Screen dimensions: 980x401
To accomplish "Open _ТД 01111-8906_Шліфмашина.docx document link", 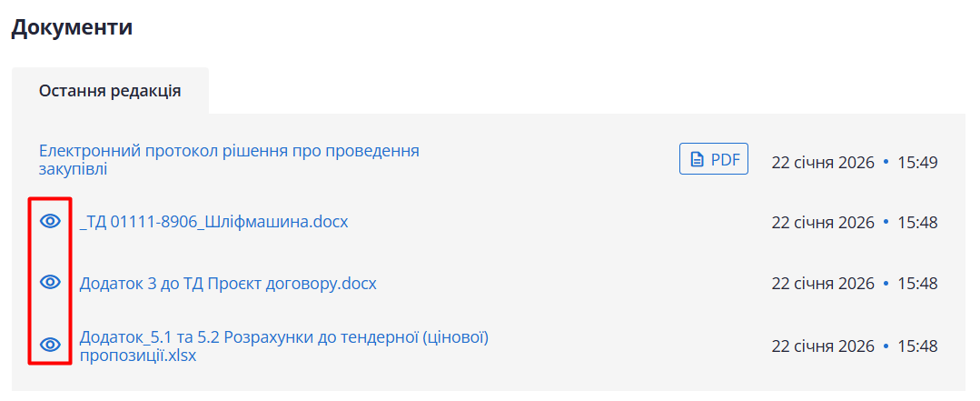I will pyautogui.click(x=213, y=222).
